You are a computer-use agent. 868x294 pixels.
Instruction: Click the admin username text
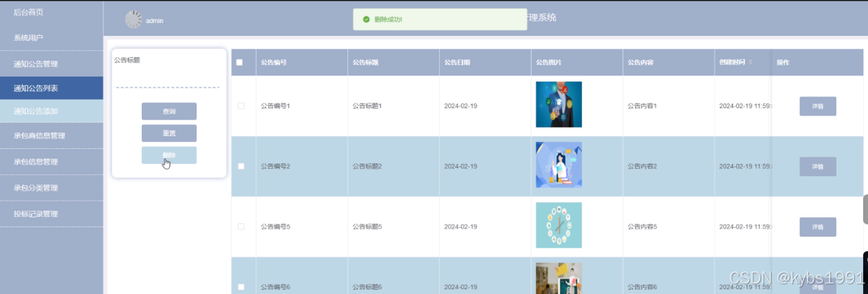(x=155, y=21)
